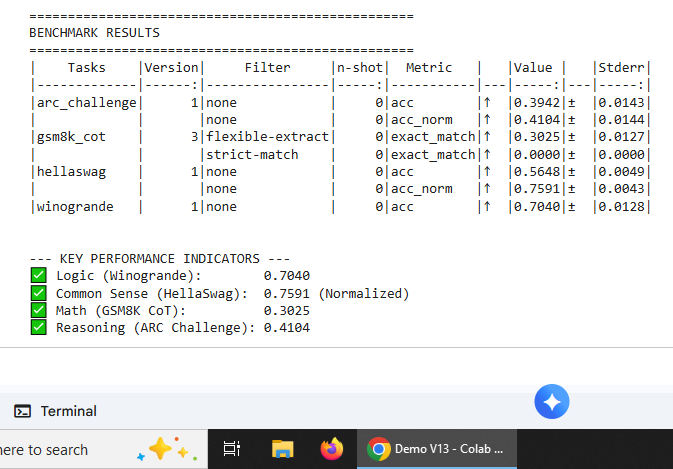
Task: Click the 'arc_challenge' task name
Action: pyautogui.click(x=87, y=103)
